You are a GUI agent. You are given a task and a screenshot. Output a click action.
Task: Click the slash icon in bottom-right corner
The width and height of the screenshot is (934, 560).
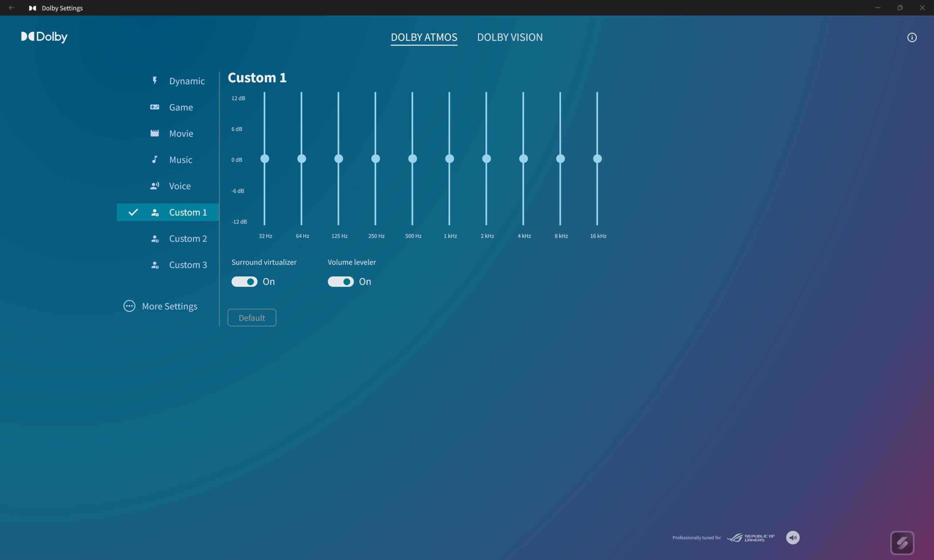902,543
